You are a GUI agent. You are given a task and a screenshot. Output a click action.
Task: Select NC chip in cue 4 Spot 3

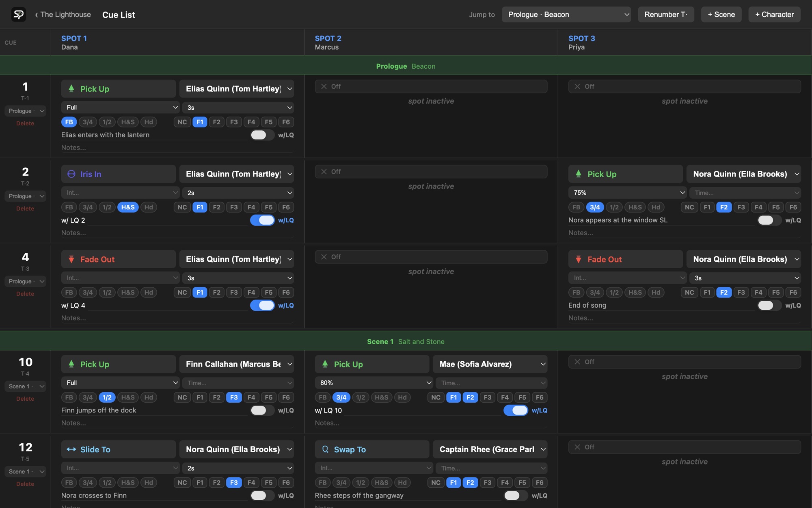click(689, 293)
